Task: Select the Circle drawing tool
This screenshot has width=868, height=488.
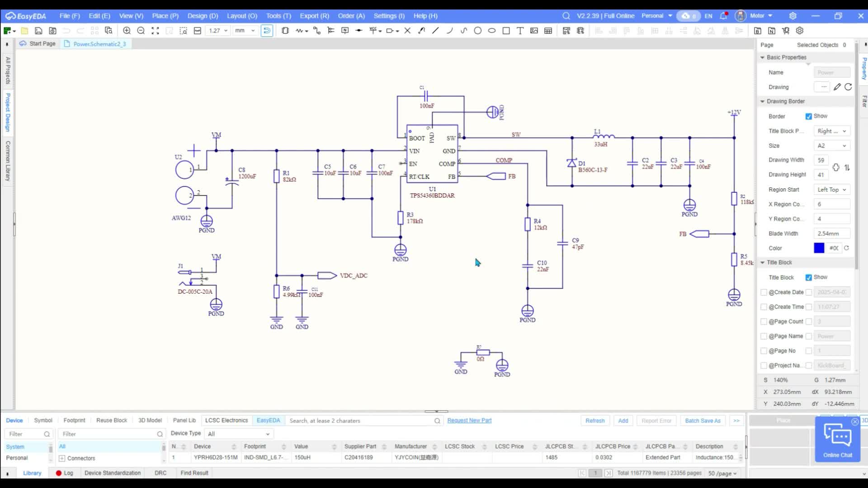Action: (x=477, y=31)
